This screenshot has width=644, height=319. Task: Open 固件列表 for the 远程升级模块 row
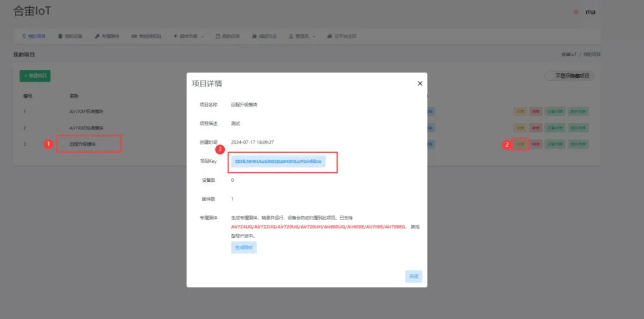[578, 144]
